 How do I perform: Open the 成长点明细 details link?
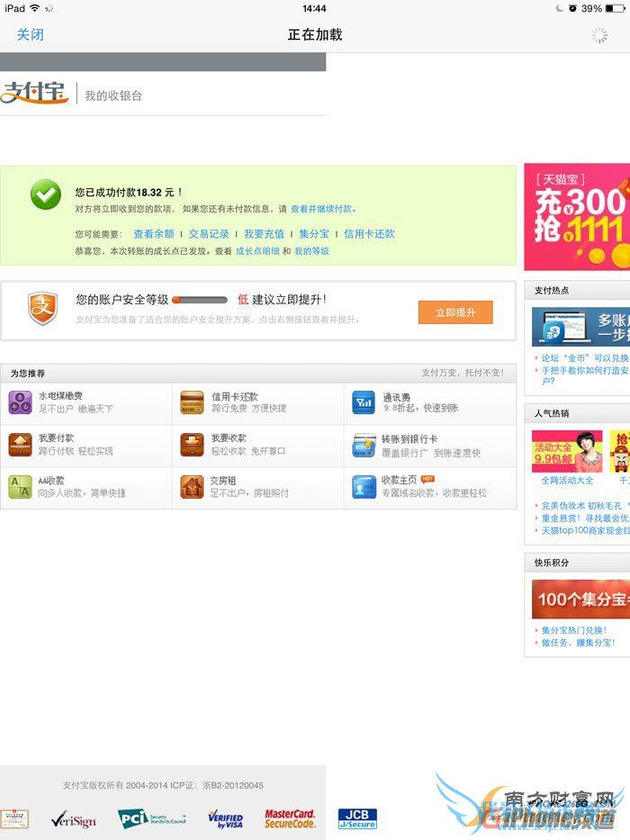(x=257, y=251)
